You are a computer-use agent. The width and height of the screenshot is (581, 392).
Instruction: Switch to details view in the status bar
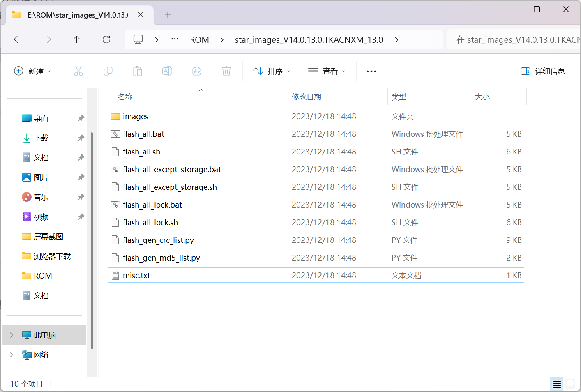(557, 384)
